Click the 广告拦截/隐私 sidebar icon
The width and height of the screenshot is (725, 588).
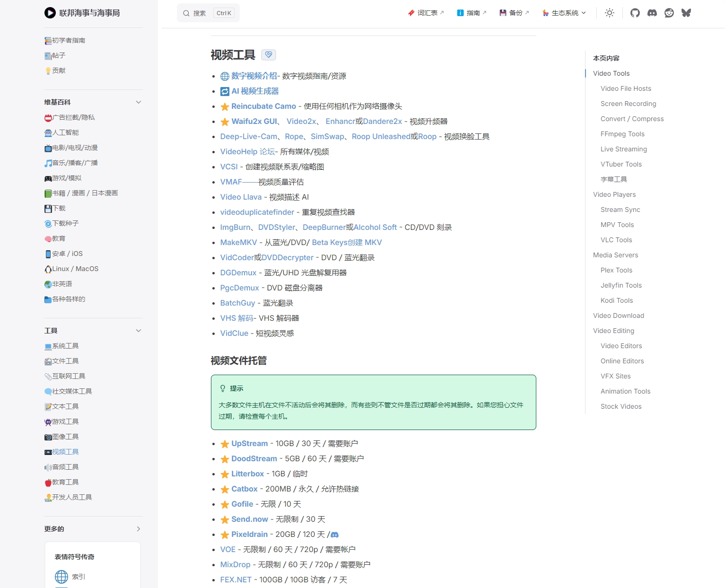pos(48,118)
